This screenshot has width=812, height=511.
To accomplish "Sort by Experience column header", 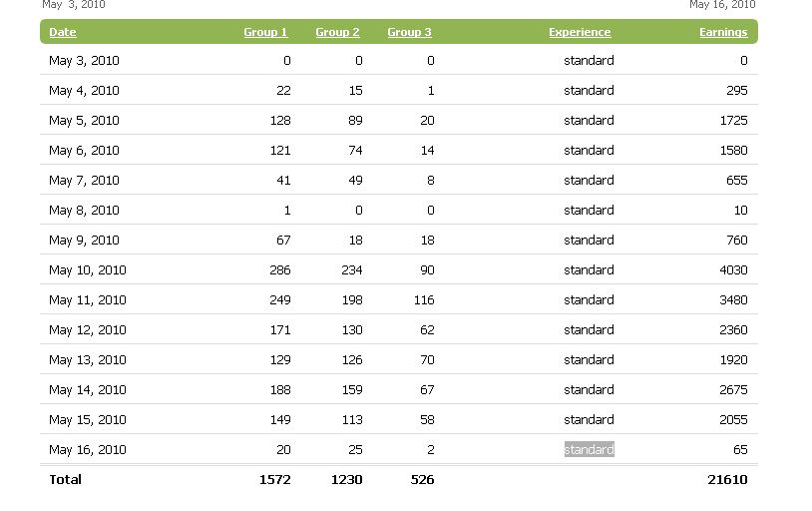I will coord(580,32).
